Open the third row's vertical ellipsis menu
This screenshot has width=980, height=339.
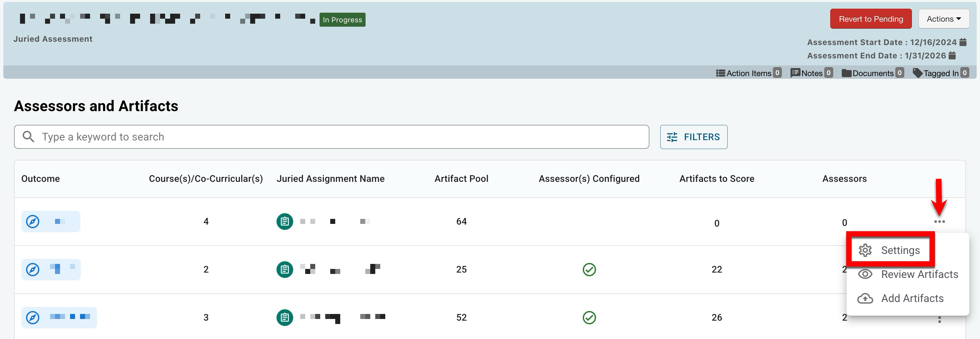point(939,320)
